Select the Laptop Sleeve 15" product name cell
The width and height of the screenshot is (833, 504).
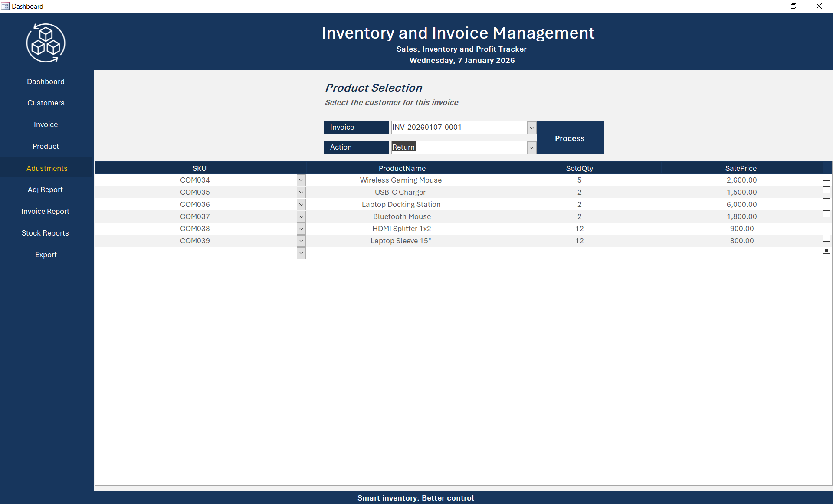[x=401, y=241]
